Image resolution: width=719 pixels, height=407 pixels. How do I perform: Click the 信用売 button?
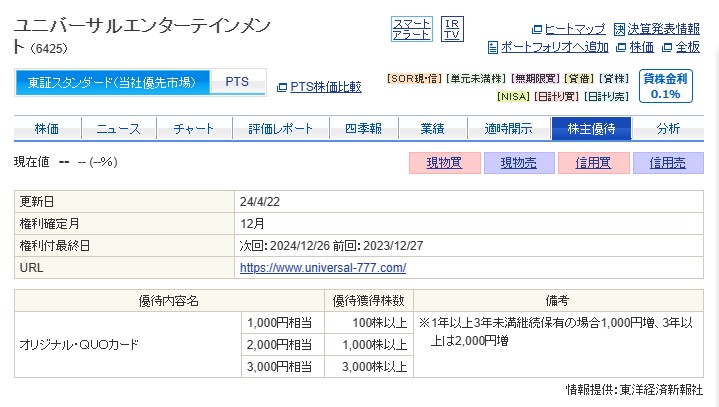tap(668, 163)
